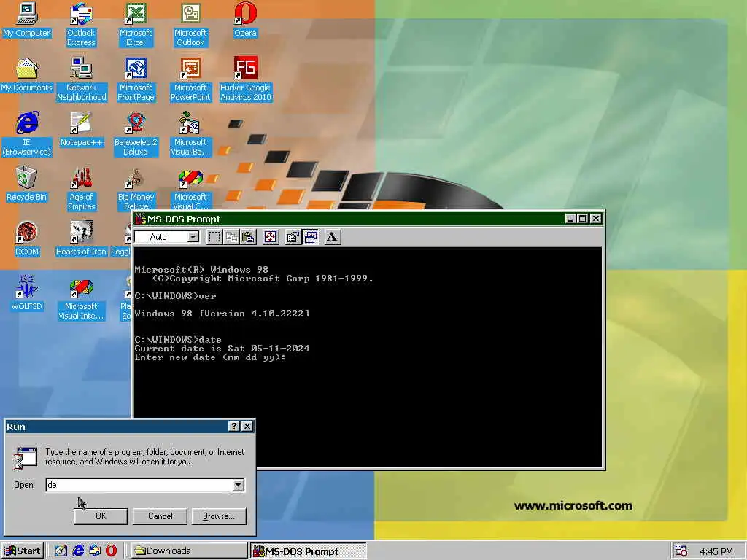Select WOLF3D desktop shortcut
Screen dimensions: 747x560
coord(27,294)
